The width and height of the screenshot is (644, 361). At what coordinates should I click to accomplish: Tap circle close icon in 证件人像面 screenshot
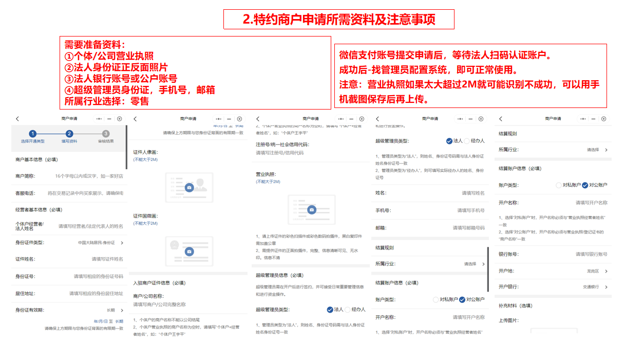coord(239,119)
